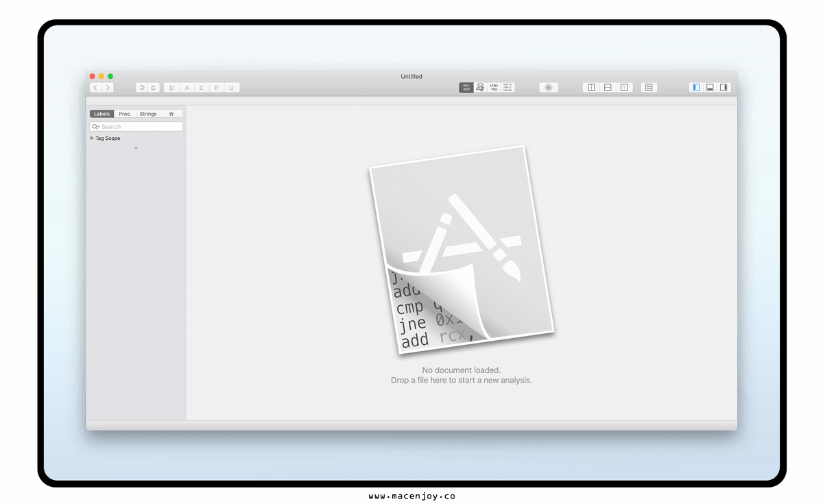Switch to hexadecimal view
823x504 pixels.
508,88
